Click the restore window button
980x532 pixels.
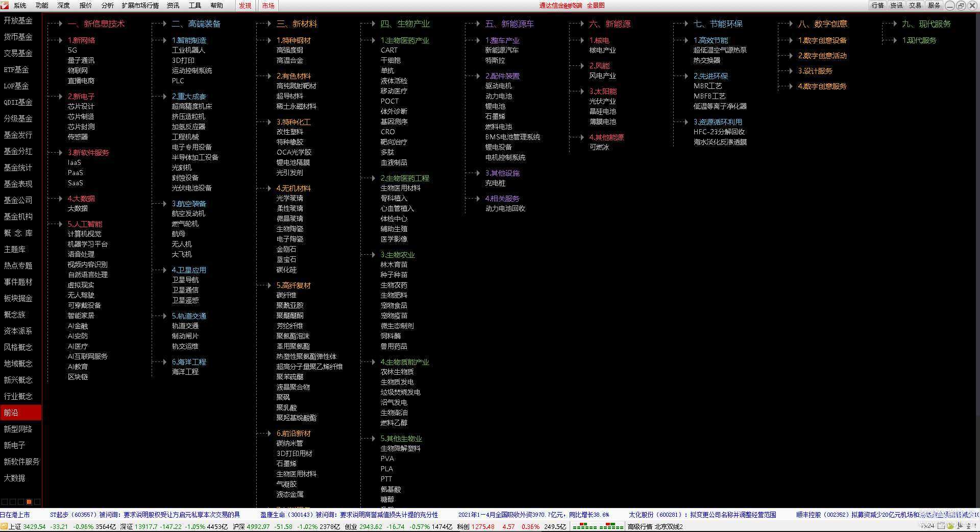coord(961,5)
